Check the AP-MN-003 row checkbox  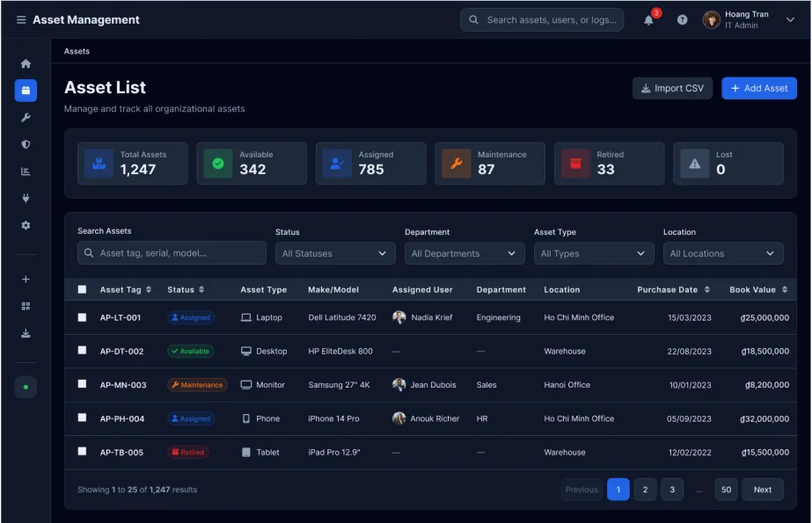click(x=82, y=384)
